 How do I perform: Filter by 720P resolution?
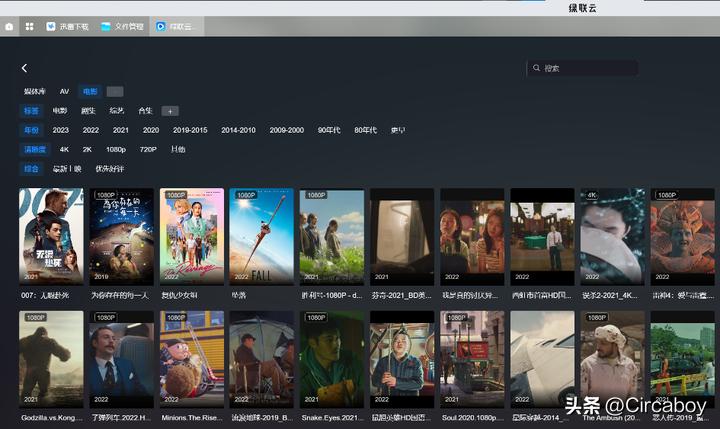(x=148, y=149)
